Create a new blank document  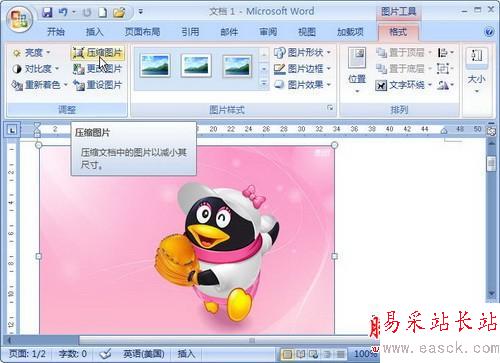[x=103, y=13]
